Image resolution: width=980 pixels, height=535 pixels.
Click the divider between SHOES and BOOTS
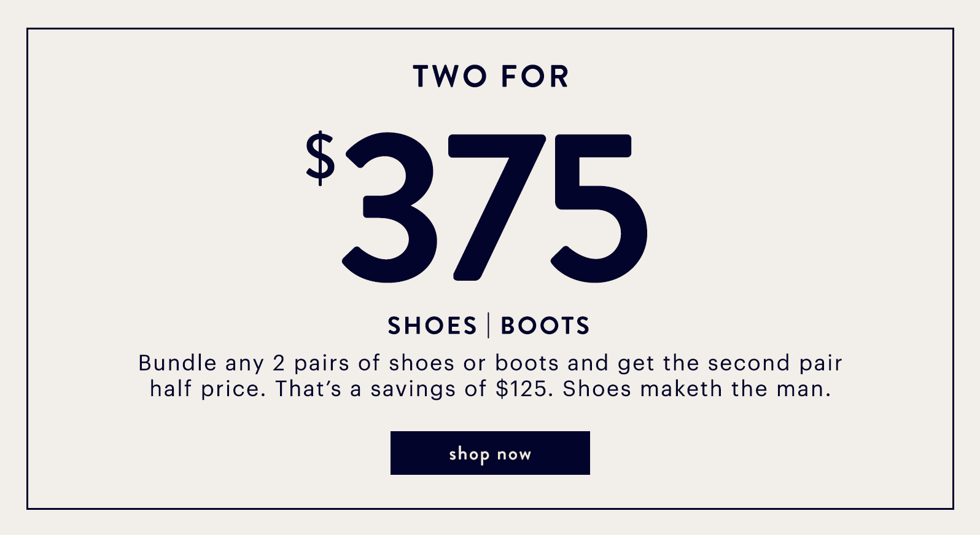tap(489, 326)
